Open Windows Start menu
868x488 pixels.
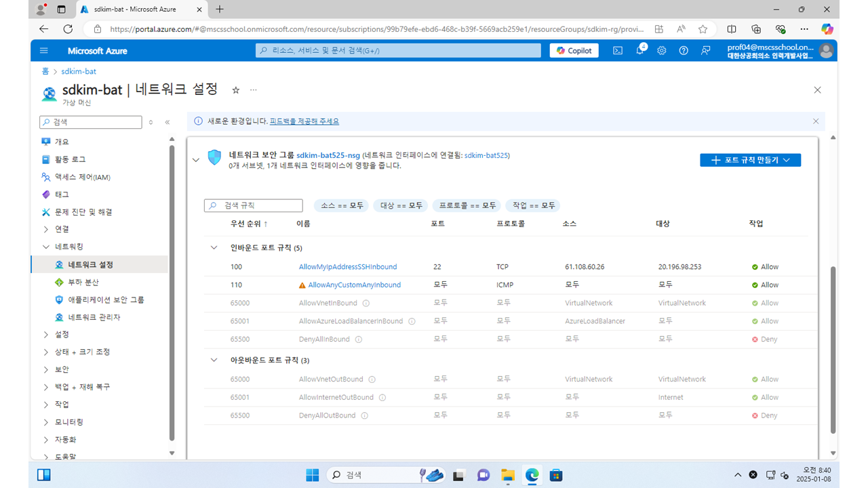[312, 474]
